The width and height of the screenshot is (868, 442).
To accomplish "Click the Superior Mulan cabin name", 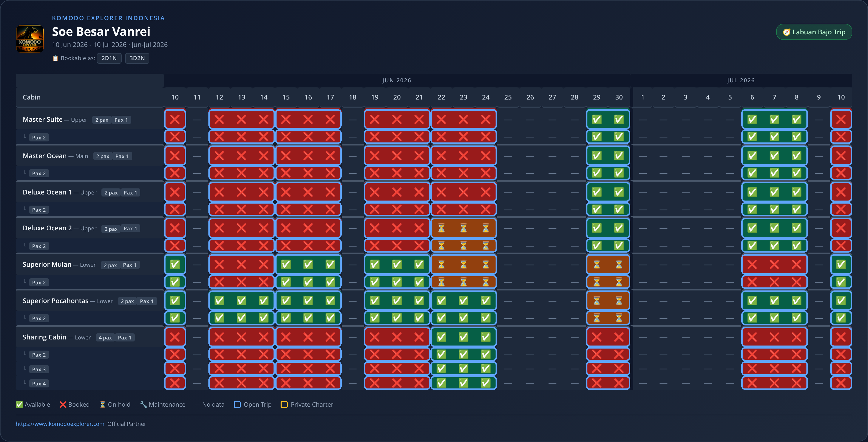I will (x=47, y=264).
